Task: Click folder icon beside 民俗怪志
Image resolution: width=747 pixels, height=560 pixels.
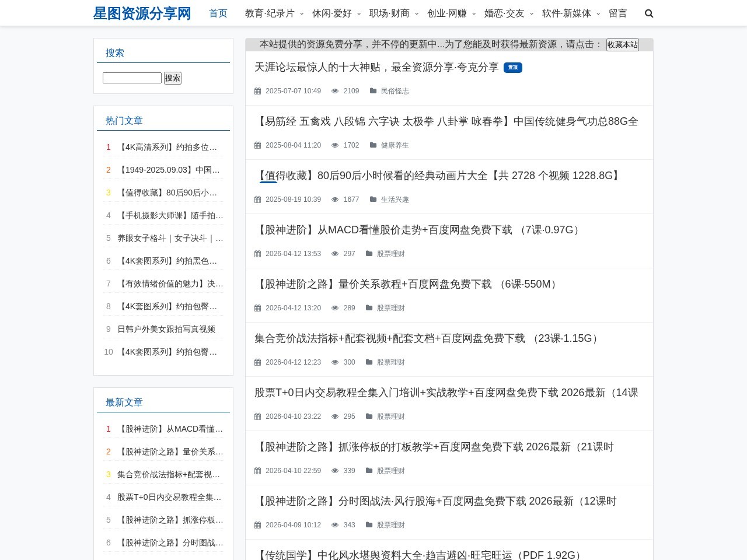Action: [x=373, y=91]
